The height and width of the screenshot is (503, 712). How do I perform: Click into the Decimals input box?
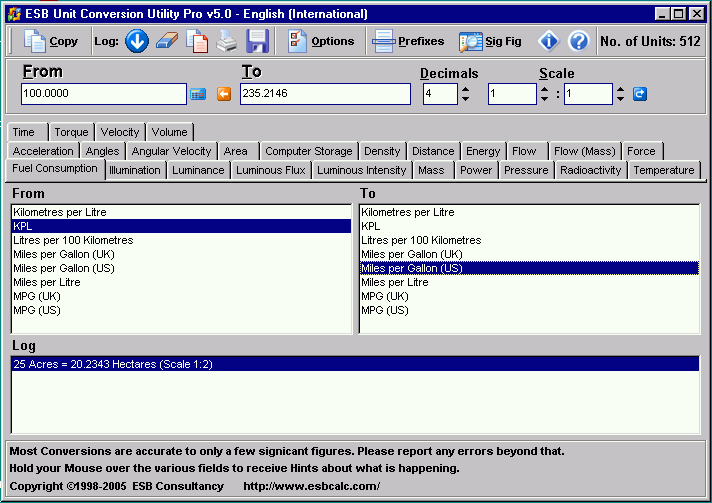[440, 94]
